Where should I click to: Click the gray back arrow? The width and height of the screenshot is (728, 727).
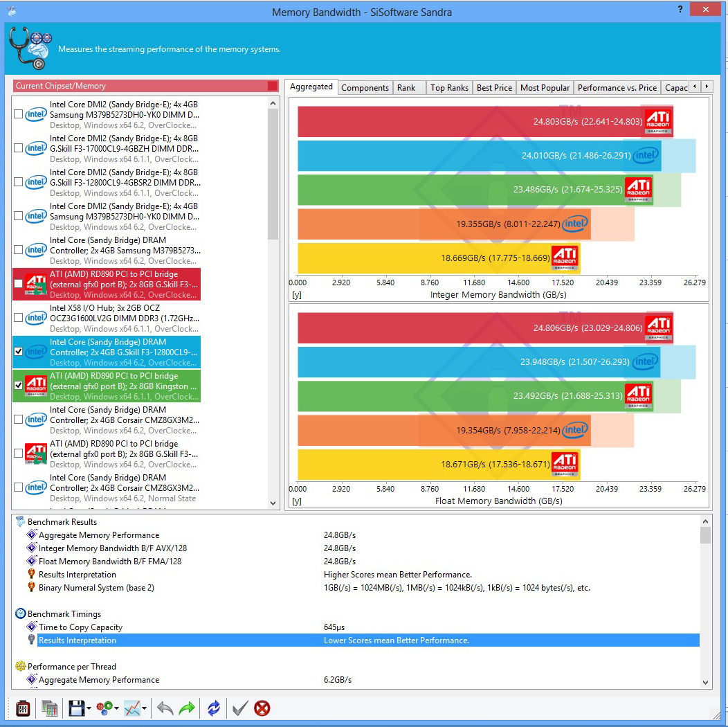click(165, 708)
